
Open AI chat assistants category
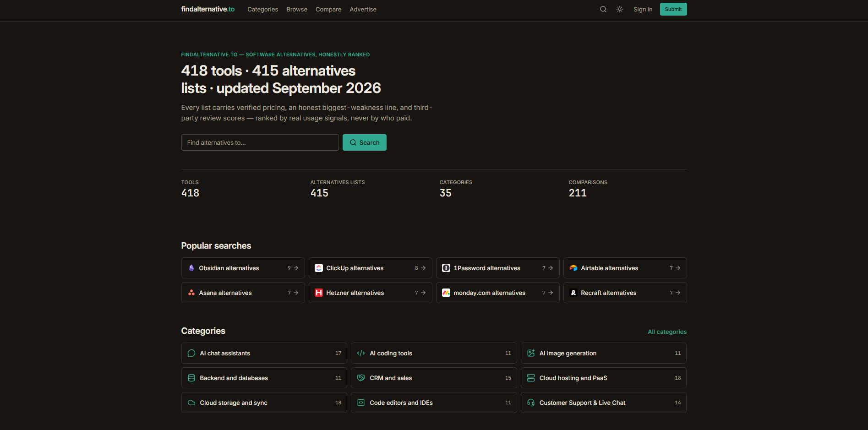[x=264, y=353]
